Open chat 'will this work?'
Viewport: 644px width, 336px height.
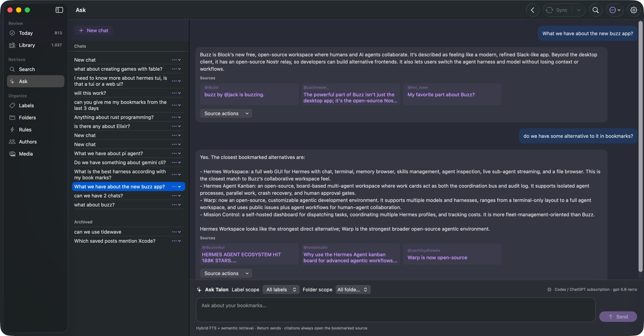point(90,93)
